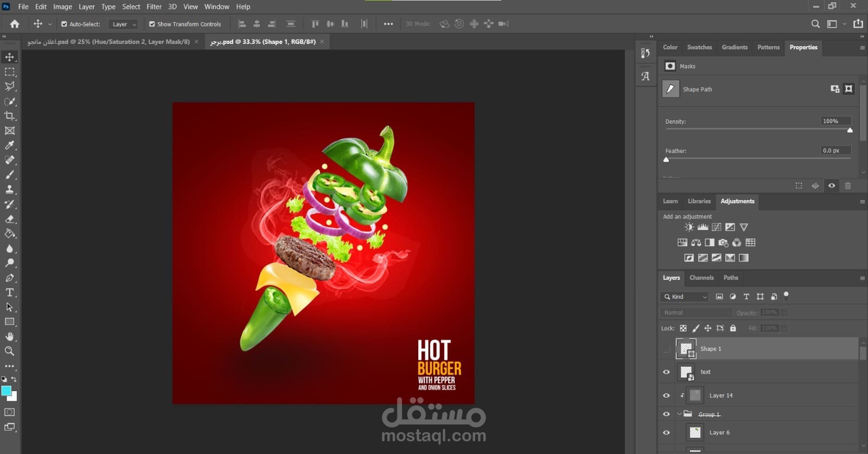
Task: Toggle mask visibility eye in Properties
Action: [x=832, y=186]
